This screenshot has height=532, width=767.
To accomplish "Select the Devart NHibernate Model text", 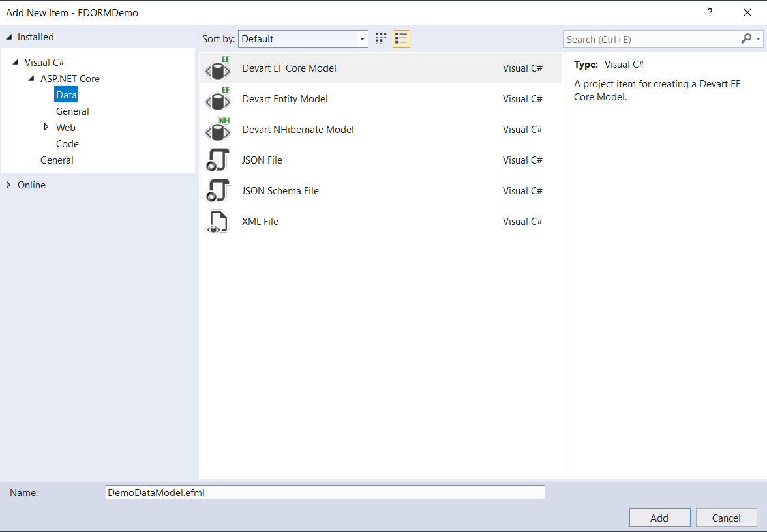I will pos(298,130).
